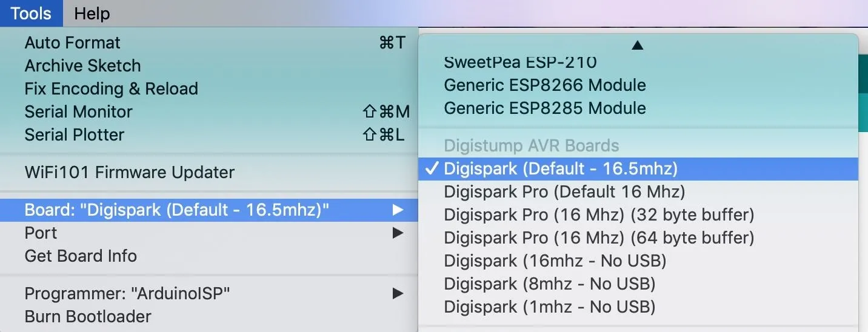Viewport: 868px width, 332px height.
Task: Pick Digispark (8mhz - No USB)
Action: 638,284
